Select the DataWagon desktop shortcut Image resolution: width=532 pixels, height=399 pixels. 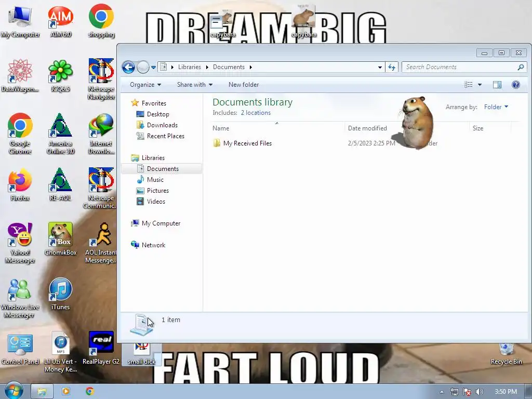click(20, 75)
